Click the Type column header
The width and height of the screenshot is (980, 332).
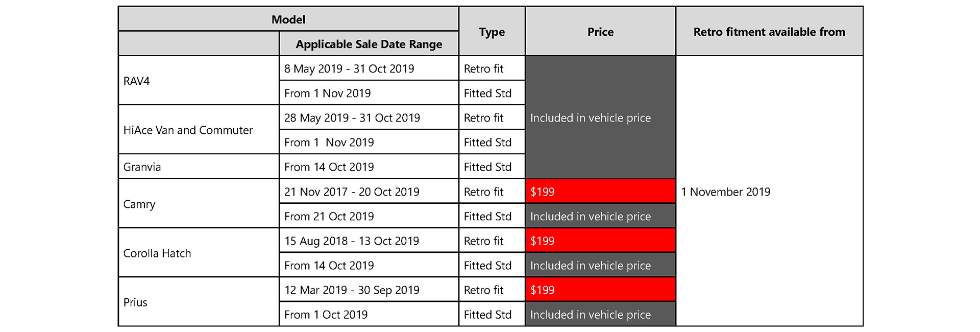(x=492, y=32)
